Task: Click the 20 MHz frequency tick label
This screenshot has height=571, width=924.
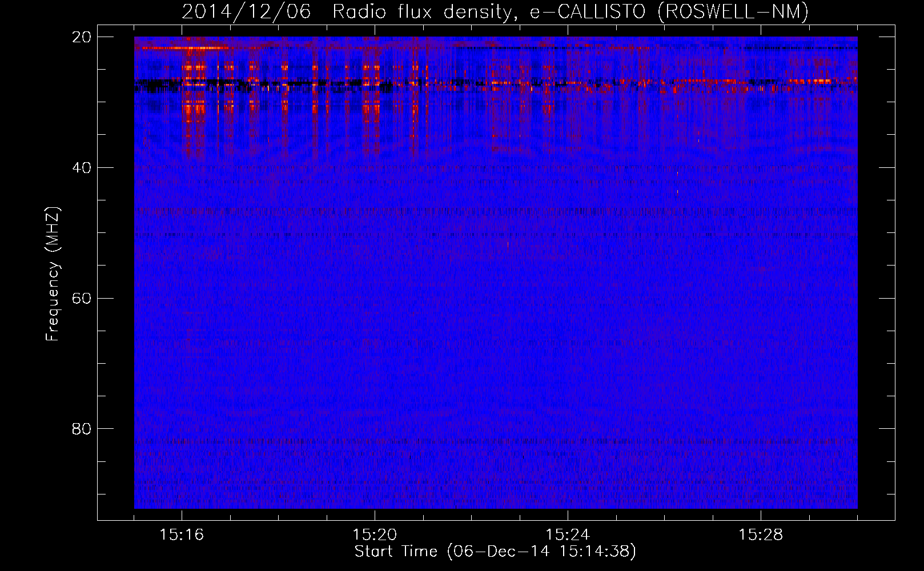Action: 82,37
